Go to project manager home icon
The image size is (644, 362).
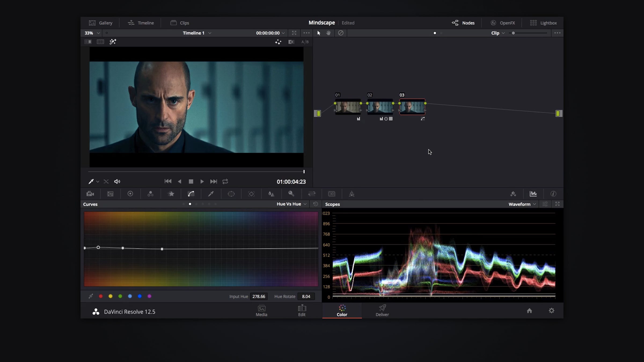click(x=529, y=311)
